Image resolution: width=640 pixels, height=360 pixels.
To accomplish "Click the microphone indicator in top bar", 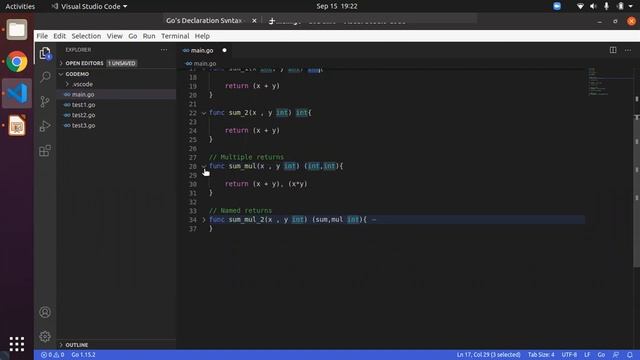I will 607,6.
